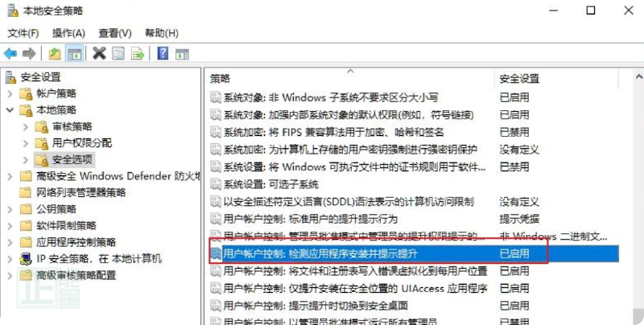The width and height of the screenshot is (644, 325).
Task: Click the IP 安全策略 computer icon
Action: click(x=26, y=258)
